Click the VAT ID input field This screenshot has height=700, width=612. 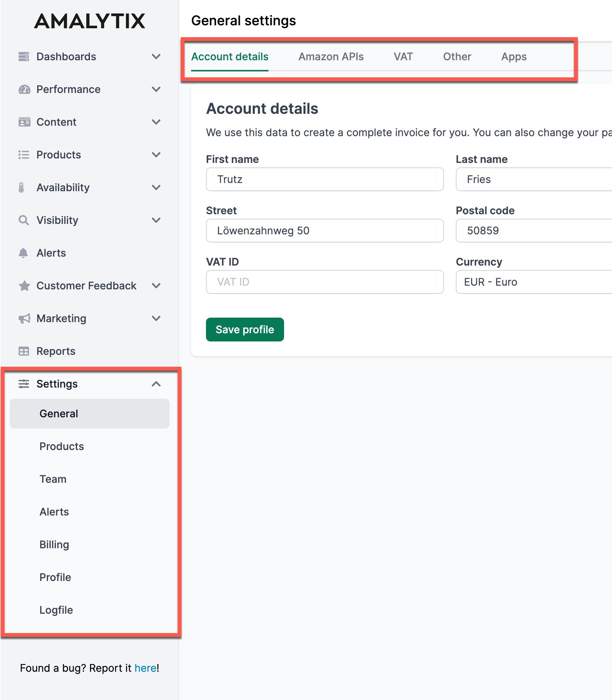pos(325,282)
